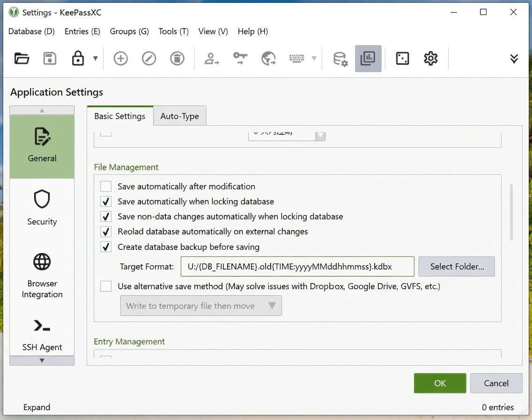The image size is (532, 420).
Task: Click the Cancel button
Action: click(x=496, y=383)
